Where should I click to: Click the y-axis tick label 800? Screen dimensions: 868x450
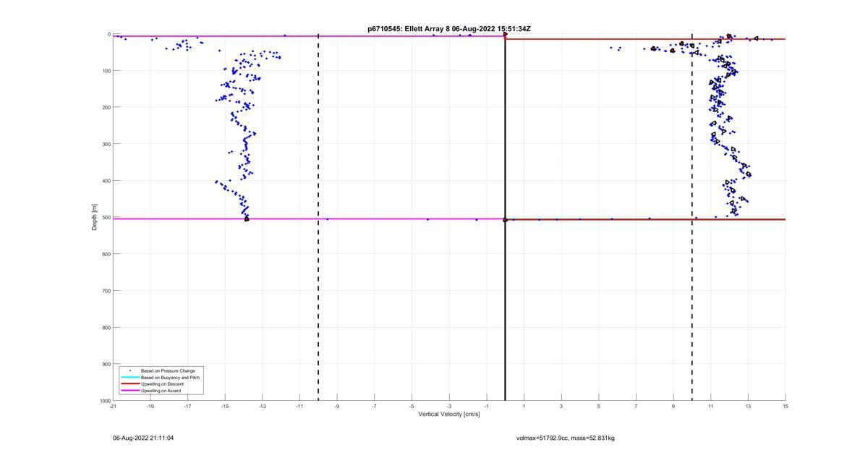tap(106, 327)
